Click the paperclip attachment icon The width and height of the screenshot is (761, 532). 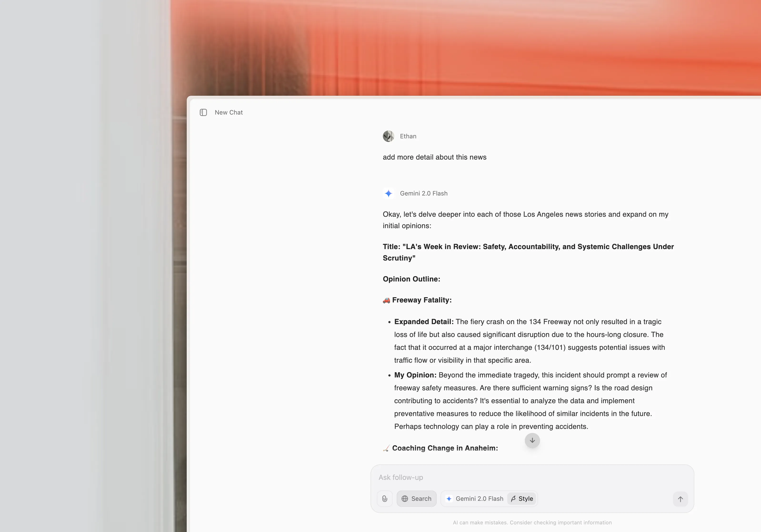pos(385,498)
